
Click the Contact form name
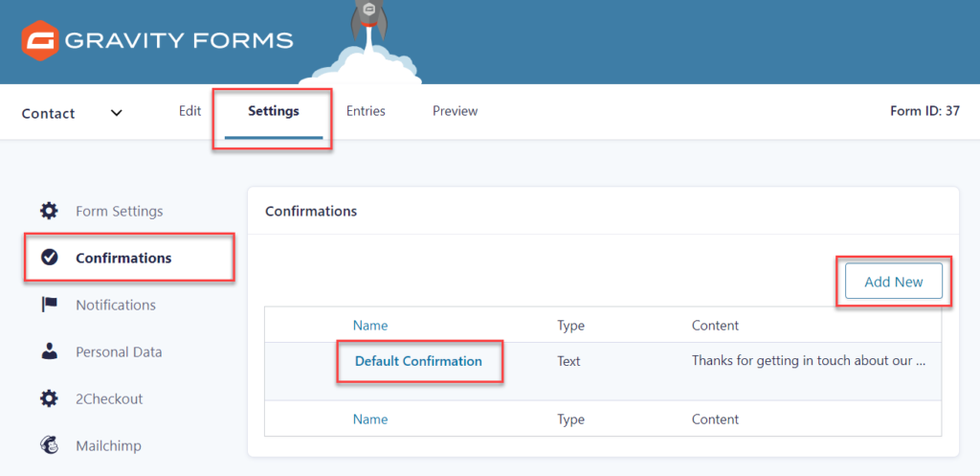48,113
